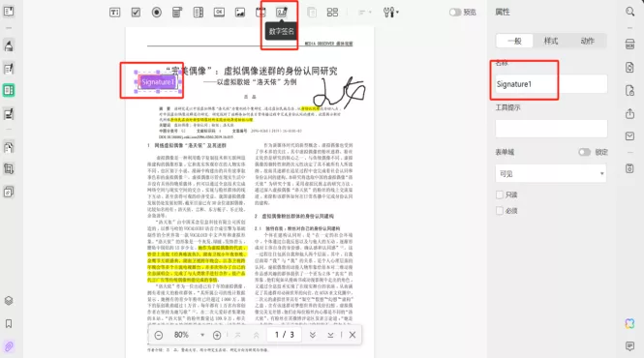Open the Reader mode sidebar icon
The image size is (644, 358).
pos(9,12)
